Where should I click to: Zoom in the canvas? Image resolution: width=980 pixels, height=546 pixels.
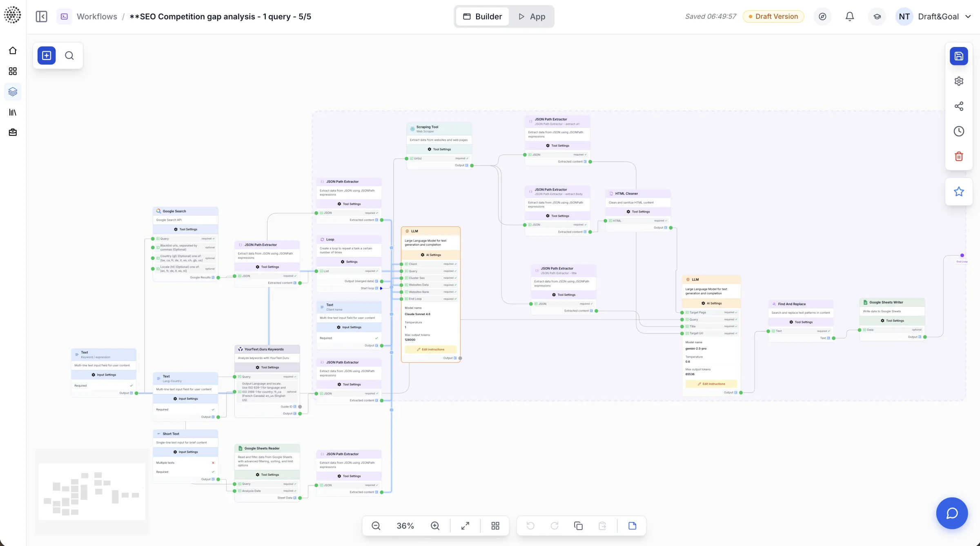(x=435, y=526)
